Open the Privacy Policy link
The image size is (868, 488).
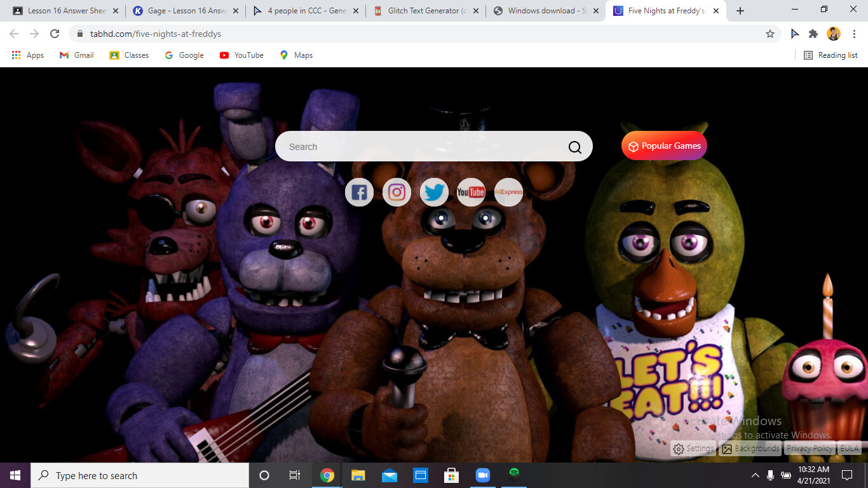coord(809,449)
